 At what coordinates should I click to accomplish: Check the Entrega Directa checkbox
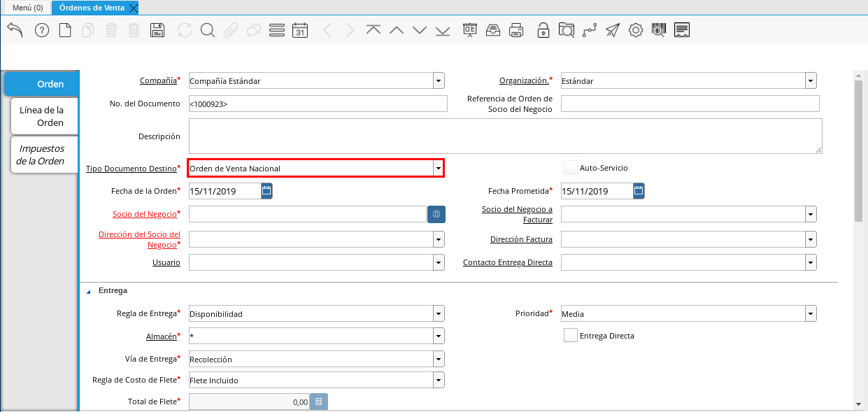coord(571,336)
